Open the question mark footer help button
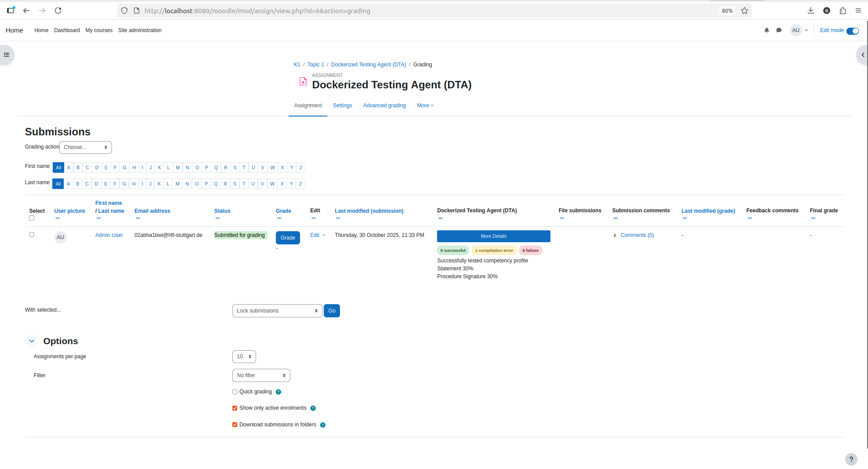Viewport: 868px width, 469px height. coord(851,459)
